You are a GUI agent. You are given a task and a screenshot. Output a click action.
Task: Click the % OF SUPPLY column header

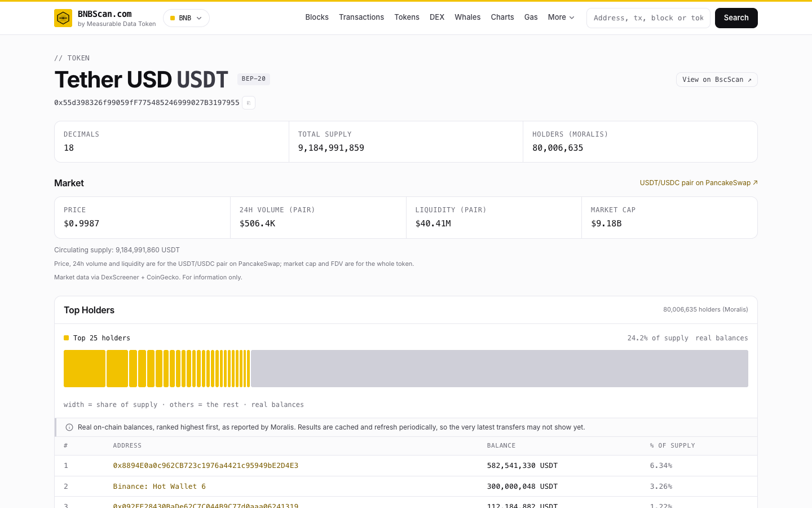pyautogui.click(x=672, y=446)
